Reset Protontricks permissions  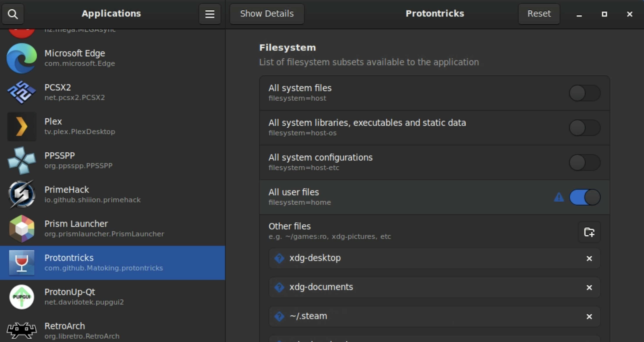(x=539, y=14)
